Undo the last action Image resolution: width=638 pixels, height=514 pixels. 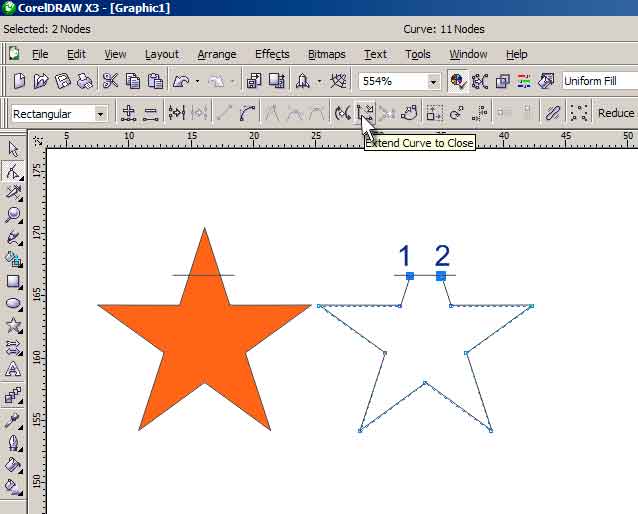181,81
